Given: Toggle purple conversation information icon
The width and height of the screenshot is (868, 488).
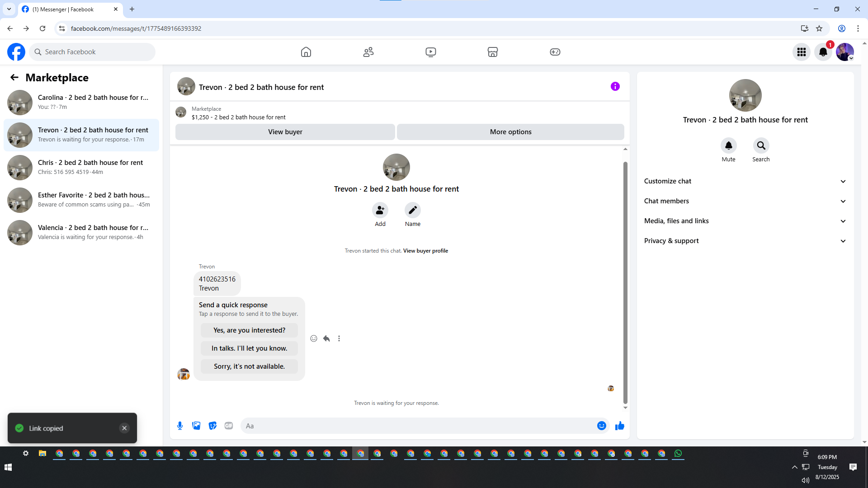Looking at the screenshot, I should 615,86.
